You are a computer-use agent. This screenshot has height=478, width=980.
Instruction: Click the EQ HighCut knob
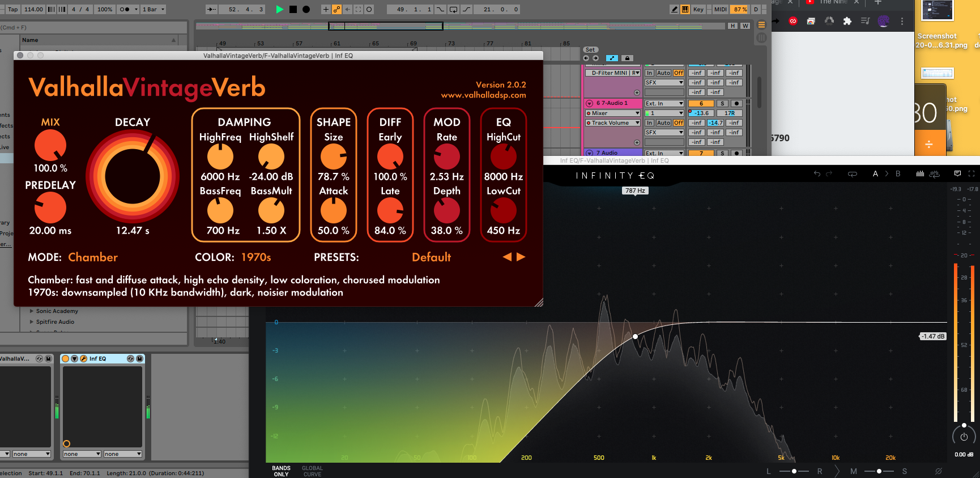504,156
